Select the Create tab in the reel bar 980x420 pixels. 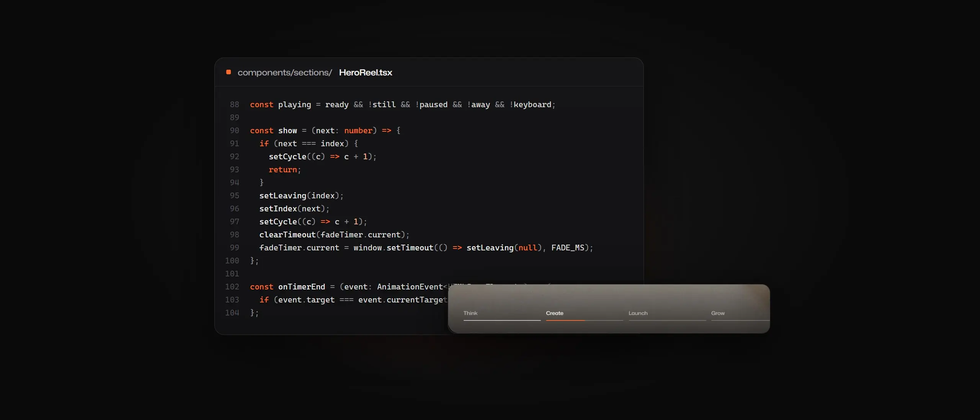pos(554,313)
